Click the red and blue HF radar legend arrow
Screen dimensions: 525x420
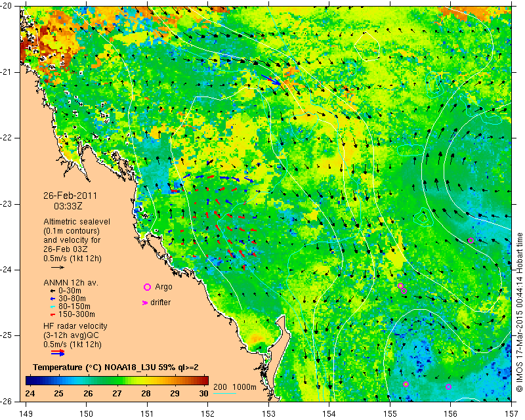point(58,352)
